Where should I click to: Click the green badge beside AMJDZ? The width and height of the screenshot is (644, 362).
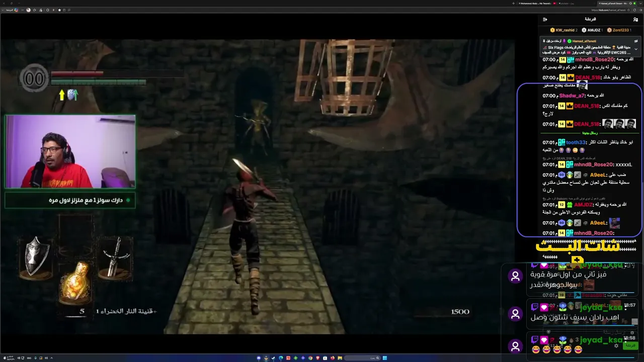pyautogui.click(x=570, y=205)
